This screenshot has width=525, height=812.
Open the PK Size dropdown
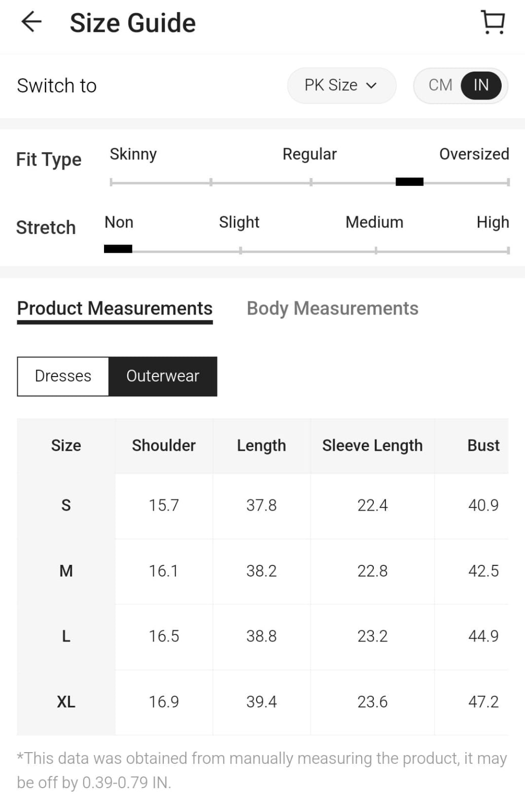[x=341, y=85]
